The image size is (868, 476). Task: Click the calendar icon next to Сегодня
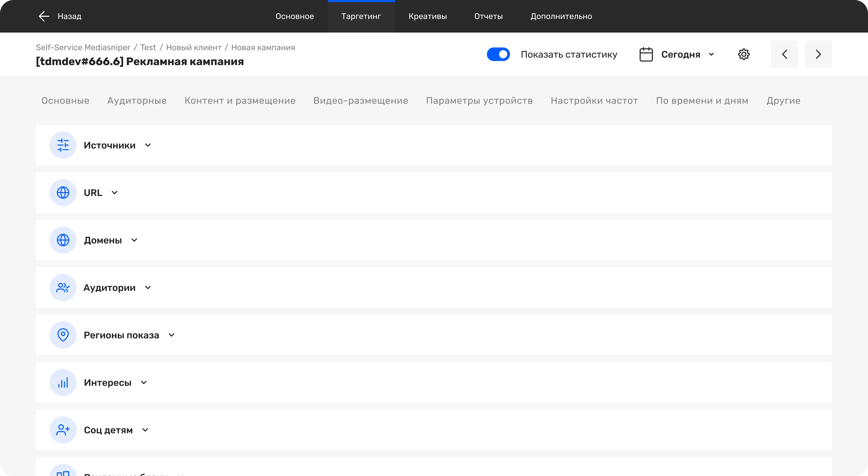[646, 54]
